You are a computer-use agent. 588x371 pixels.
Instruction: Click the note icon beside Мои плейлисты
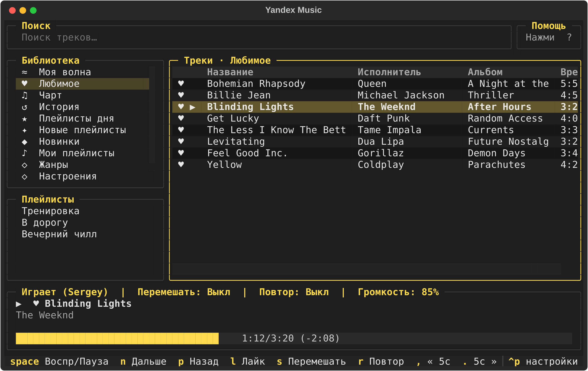tap(24, 153)
